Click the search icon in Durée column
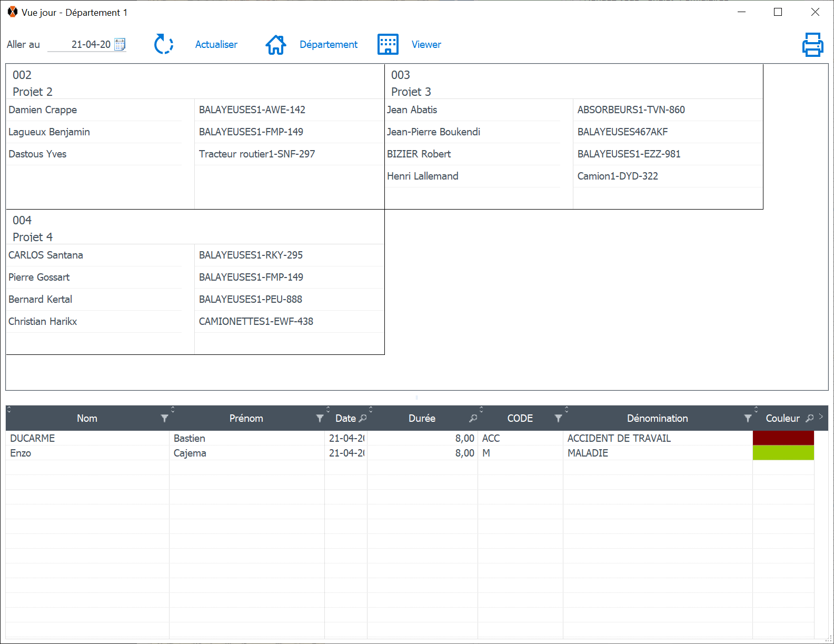This screenshot has height=644, width=834. click(x=473, y=418)
